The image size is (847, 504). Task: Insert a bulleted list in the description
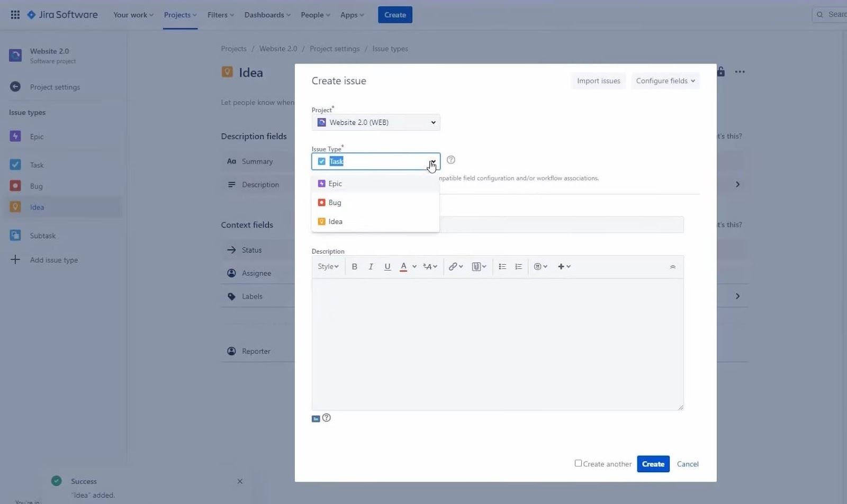tap(502, 266)
